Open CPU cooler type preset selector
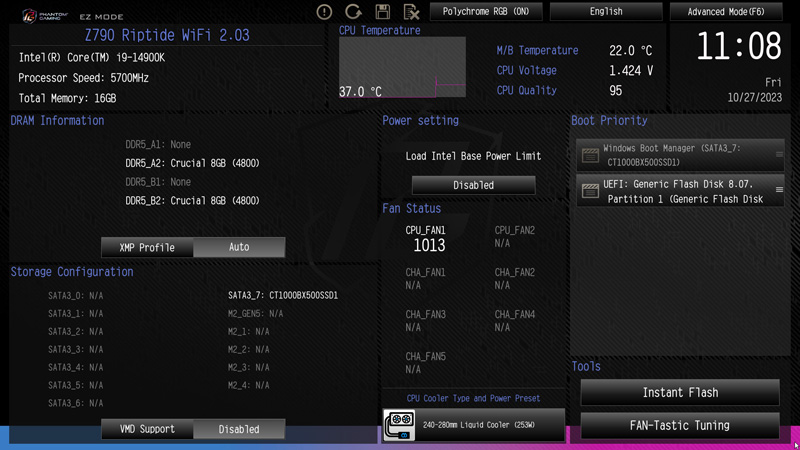This screenshot has width=800, height=450. point(473,425)
